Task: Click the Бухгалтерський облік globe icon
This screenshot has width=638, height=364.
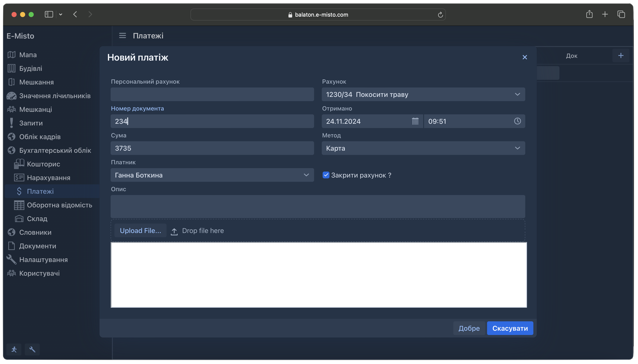Action: pos(12,150)
